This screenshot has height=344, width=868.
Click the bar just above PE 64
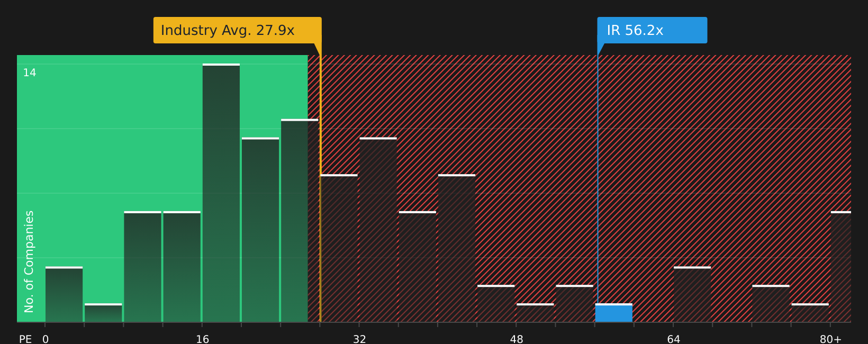692,294
